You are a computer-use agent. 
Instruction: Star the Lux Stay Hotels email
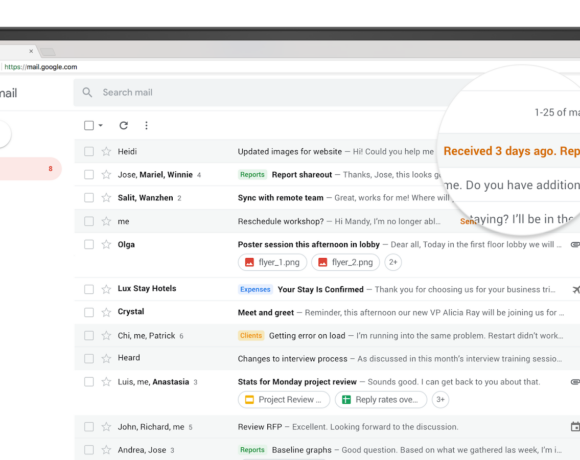[107, 289]
